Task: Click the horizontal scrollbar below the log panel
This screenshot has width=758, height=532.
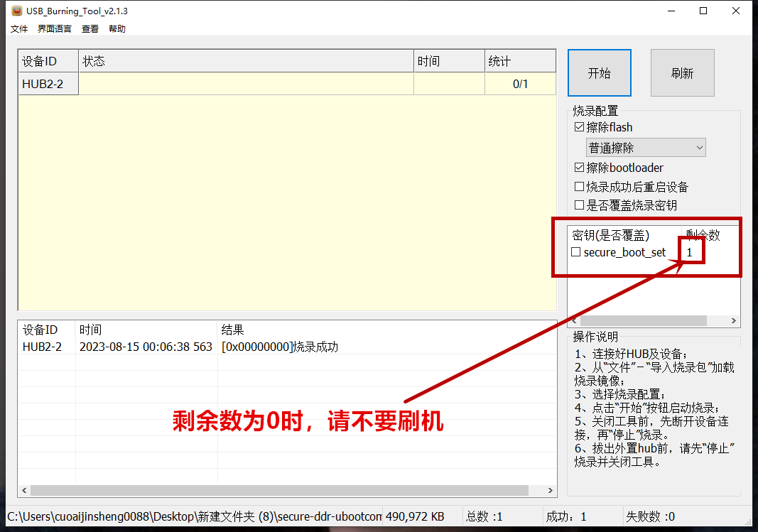Action: [284, 490]
